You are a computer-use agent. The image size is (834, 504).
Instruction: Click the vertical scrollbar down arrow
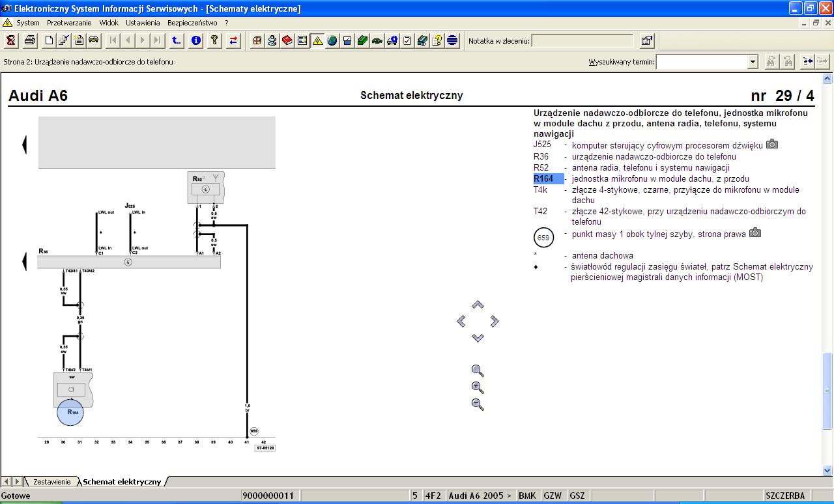[x=827, y=469]
